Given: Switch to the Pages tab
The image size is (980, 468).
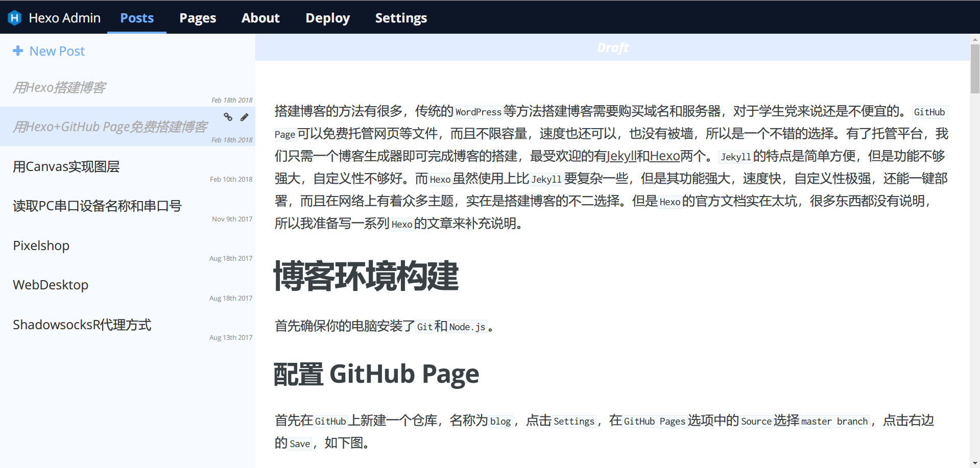Looking at the screenshot, I should (x=198, y=18).
